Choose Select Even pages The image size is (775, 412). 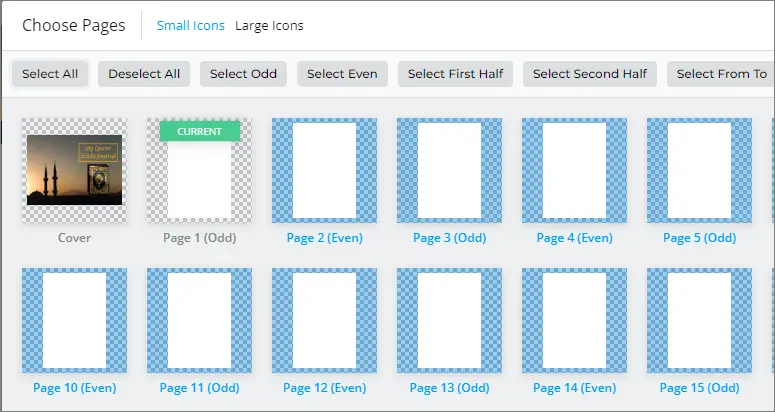[342, 74]
